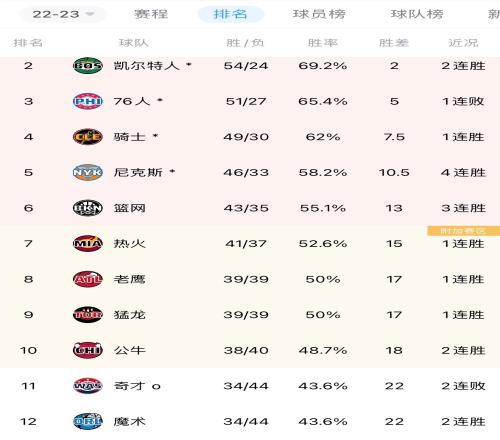
Task: Click the Brooklyn BKN team logo
Action: pyautogui.click(x=88, y=208)
